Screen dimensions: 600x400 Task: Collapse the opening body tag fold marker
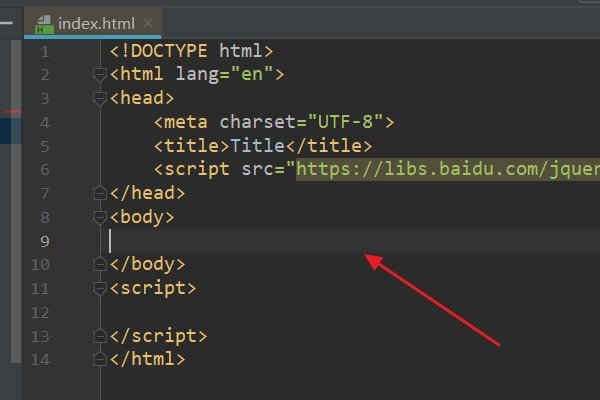(x=99, y=217)
